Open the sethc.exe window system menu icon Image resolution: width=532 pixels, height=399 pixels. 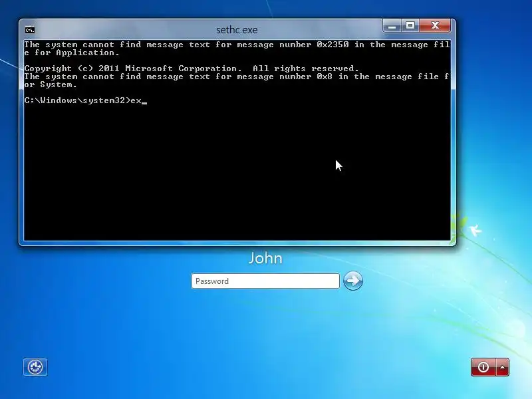coord(30,30)
